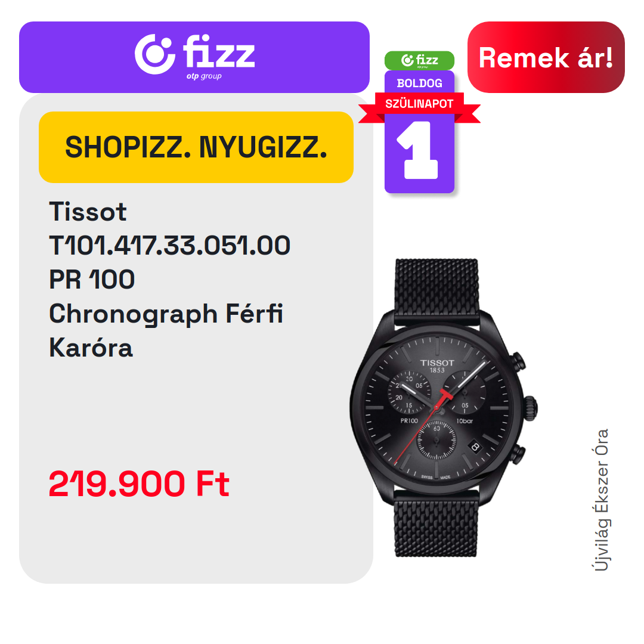Open the small green fizz badge
The height and width of the screenshot is (644, 644).
[x=419, y=60]
